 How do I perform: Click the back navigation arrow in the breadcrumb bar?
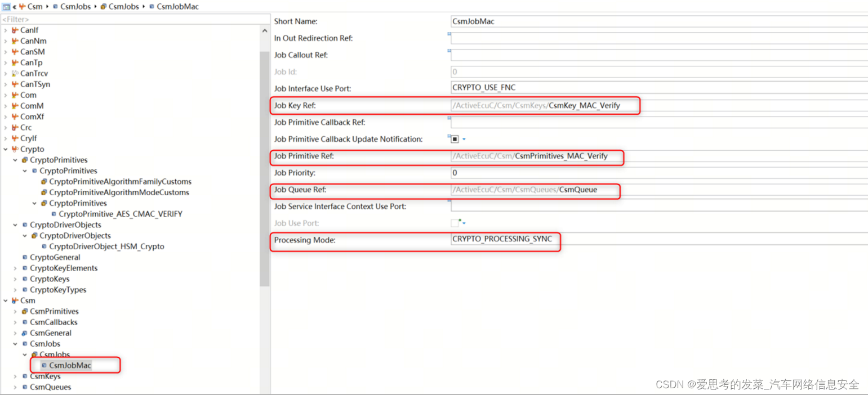pyautogui.click(x=14, y=6)
